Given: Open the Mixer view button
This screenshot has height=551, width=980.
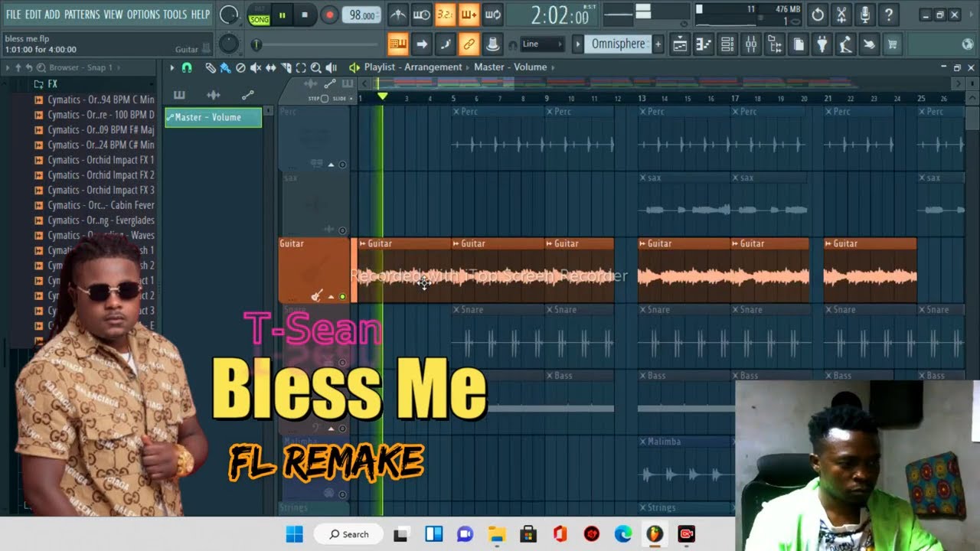Looking at the screenshot, I should (751, 45).
